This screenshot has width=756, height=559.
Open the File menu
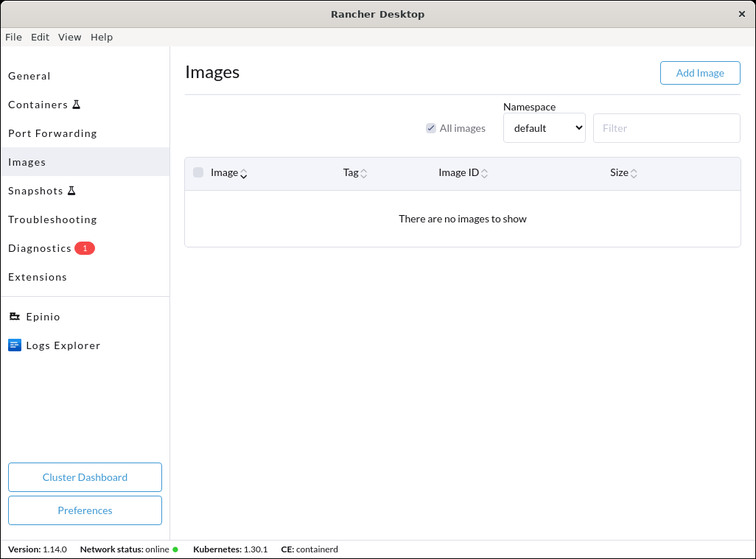tap(13, 37)
